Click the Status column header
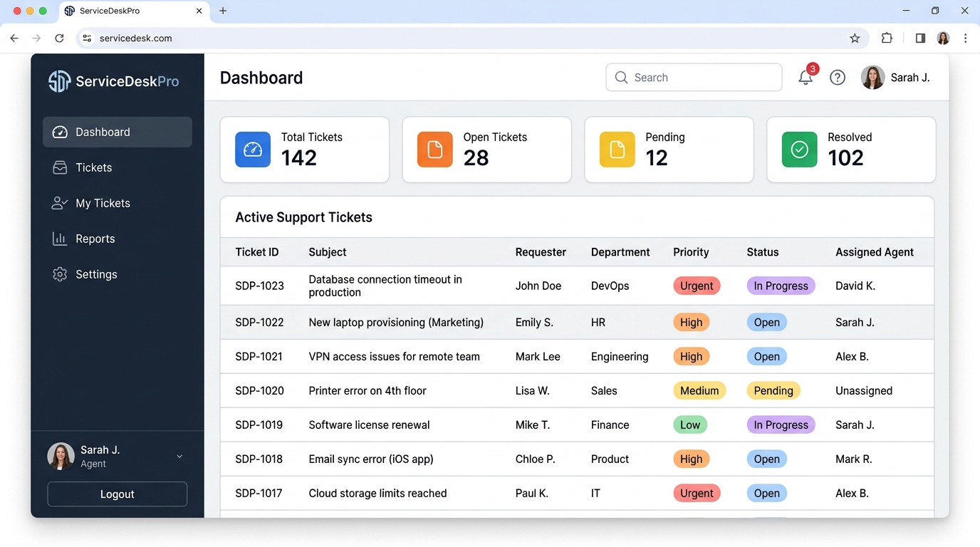This screenshot has height=547, width=980. point(763,252)
